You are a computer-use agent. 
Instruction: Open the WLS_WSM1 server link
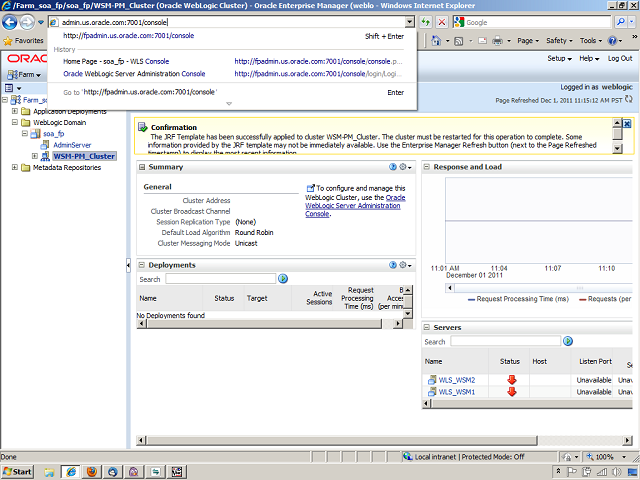point(456,392)
